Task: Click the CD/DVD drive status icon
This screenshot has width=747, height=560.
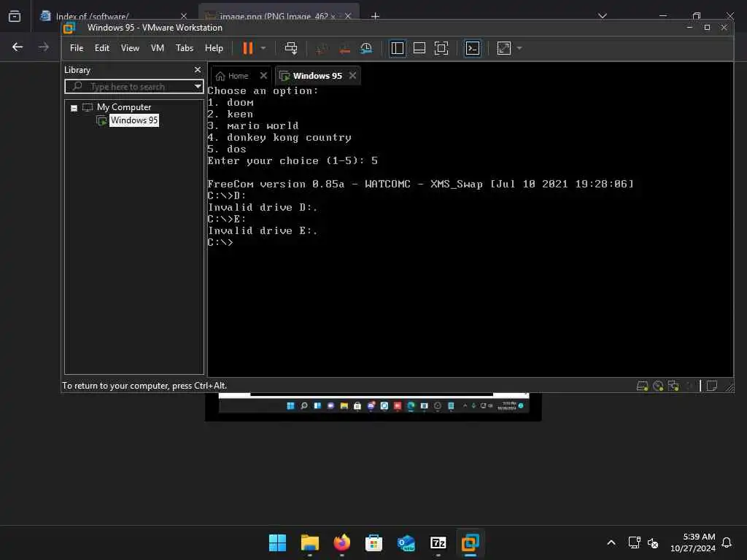Action: click(x=658, y=386)
